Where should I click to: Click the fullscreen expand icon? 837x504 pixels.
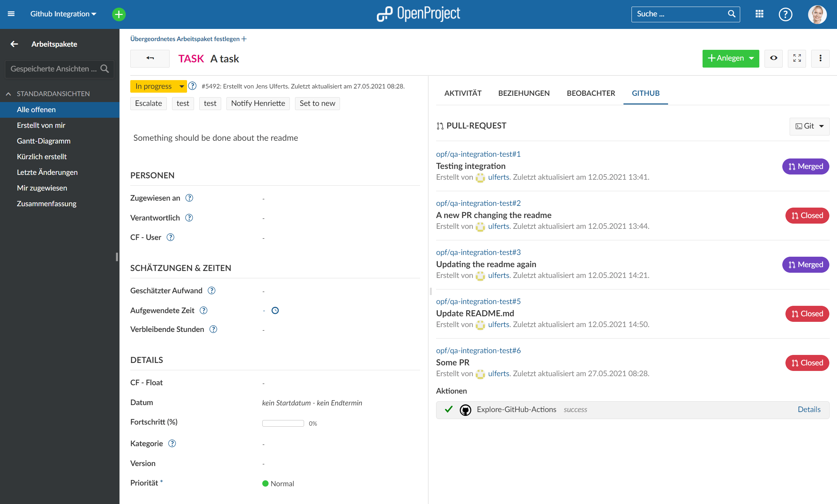798,59
